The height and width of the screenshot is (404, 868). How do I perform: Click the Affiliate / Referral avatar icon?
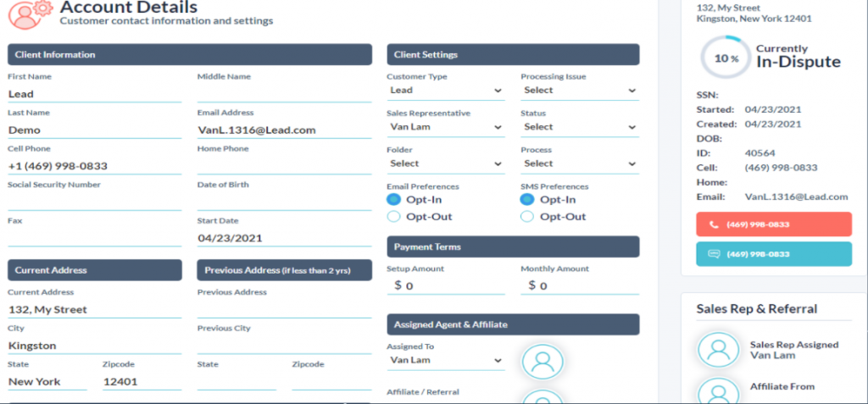[542, 398]
